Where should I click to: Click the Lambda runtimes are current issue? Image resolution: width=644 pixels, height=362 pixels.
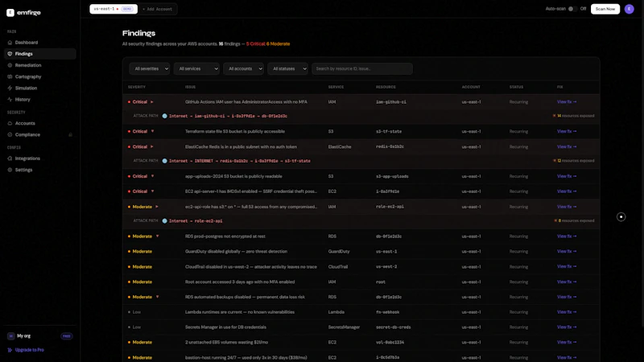click(240, 312)
